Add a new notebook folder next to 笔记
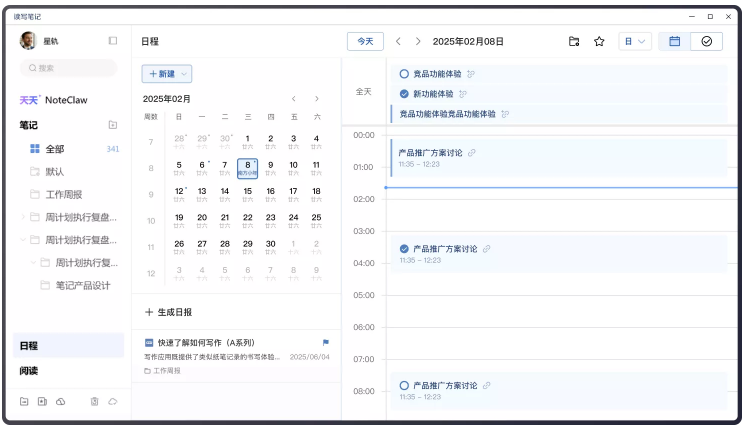This screenshot has width=745, height=429. click(x=113, y=125)
